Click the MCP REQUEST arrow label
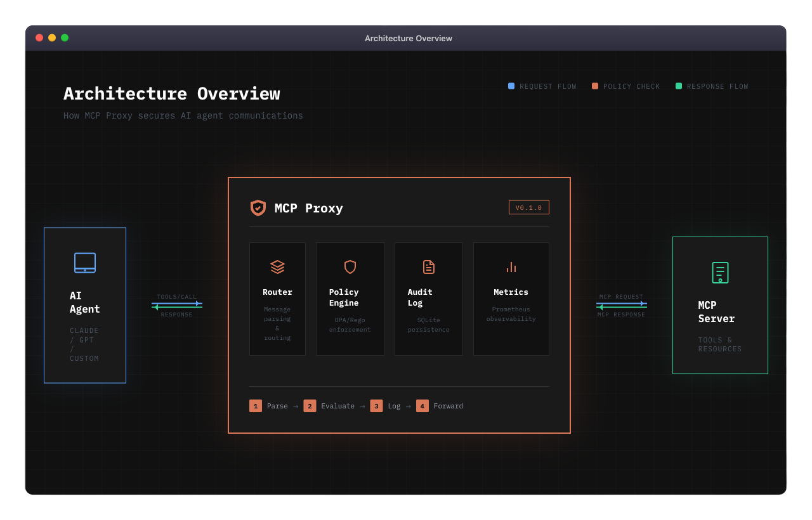 pos(621,297)
